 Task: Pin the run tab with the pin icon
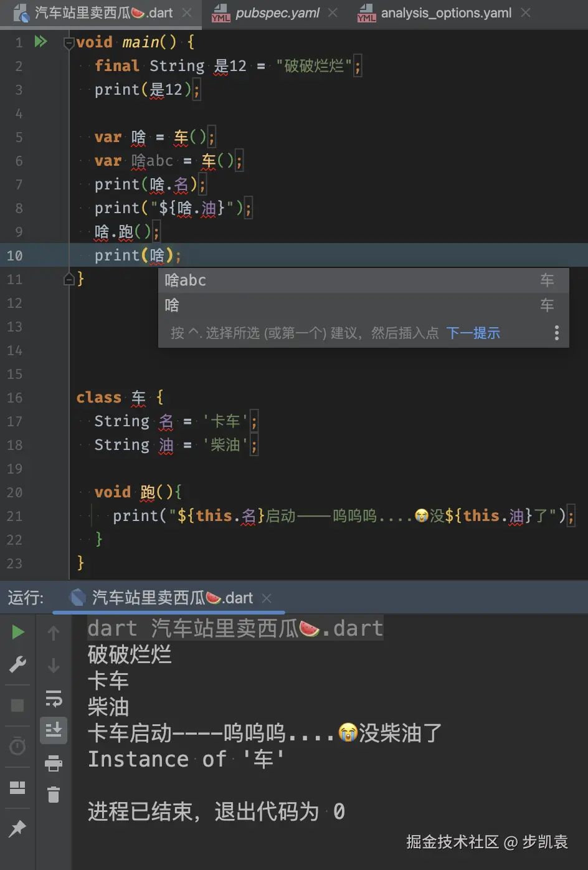tap(17, 829)
